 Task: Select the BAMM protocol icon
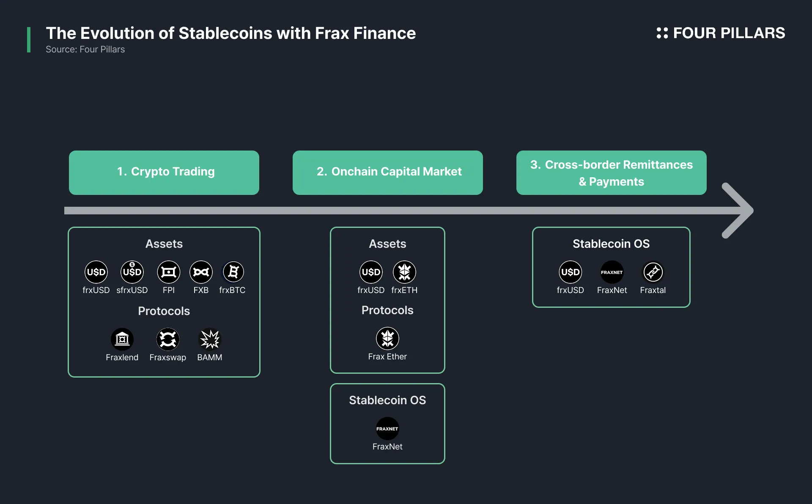(210, 339)
